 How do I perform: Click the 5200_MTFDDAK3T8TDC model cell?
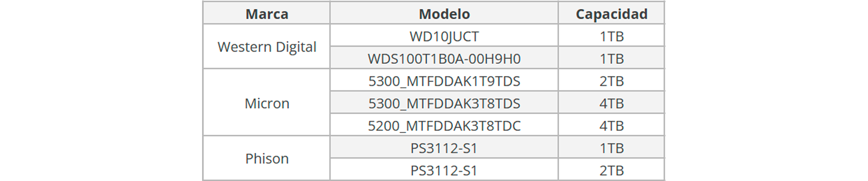pos(444,126)
